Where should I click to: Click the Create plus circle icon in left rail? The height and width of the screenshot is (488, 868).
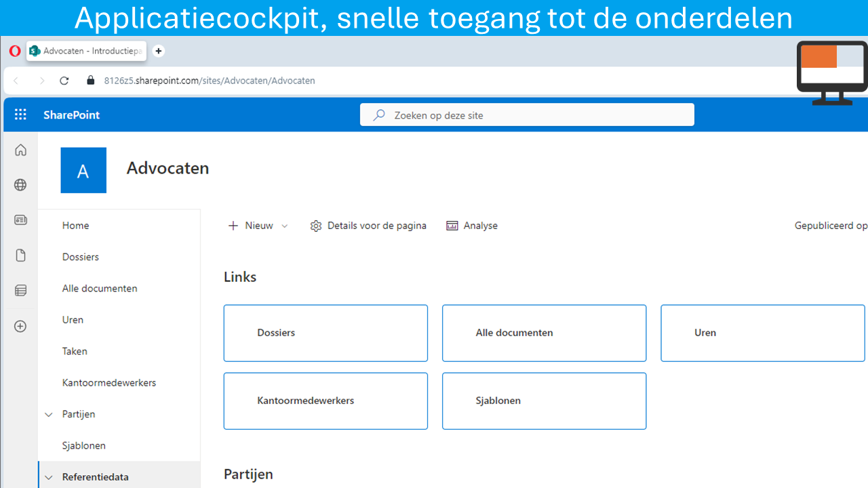(20, 327)
